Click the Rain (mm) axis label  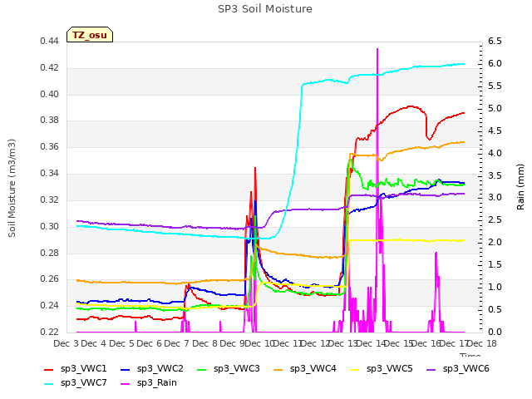click(520, 187)
